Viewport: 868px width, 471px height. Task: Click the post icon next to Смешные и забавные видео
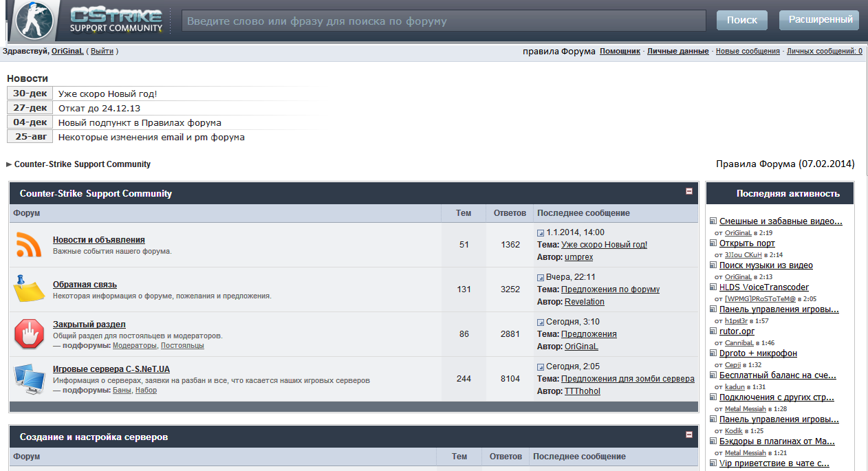(x=713, y=221)
